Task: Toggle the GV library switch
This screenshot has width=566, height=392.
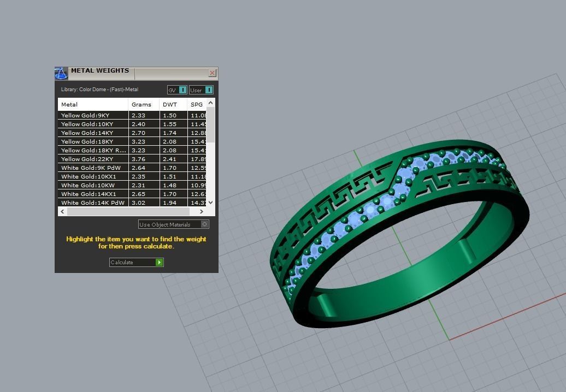Action: tap(177, 90)
